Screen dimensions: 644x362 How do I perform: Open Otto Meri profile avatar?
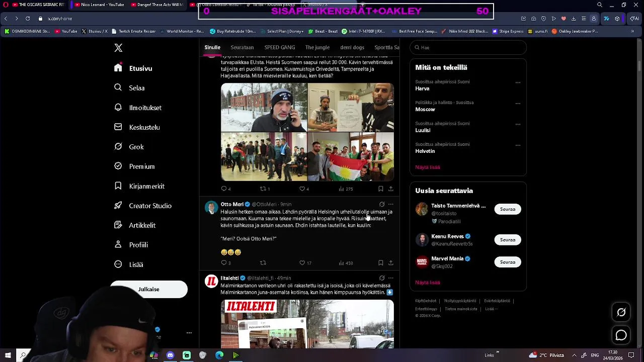tap(211, 208)
